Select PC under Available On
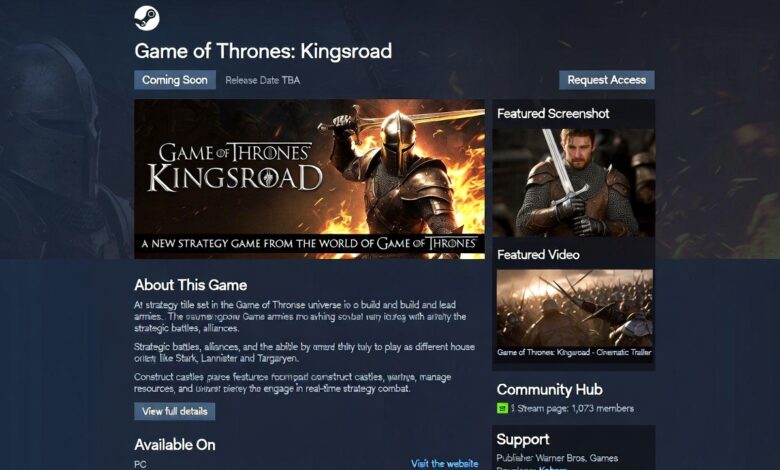 (140, 464)
